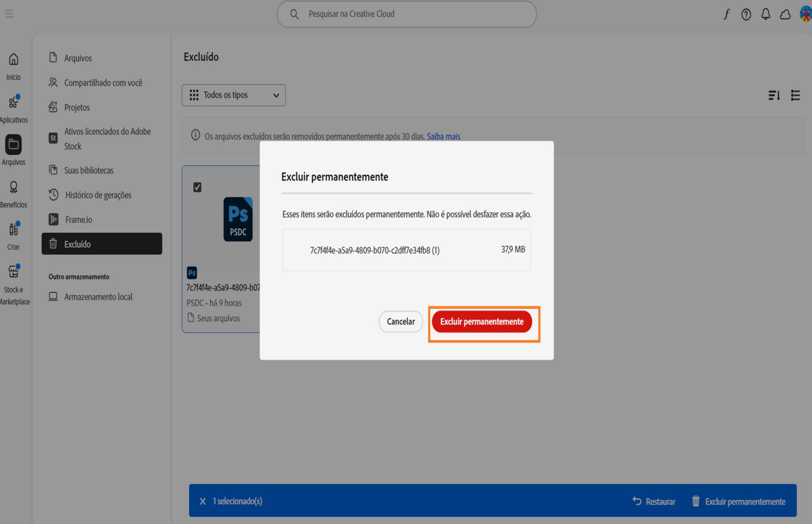Viewport: 812px width, 524px height.
Task: Open the hamburger menu icon
Action: 9,14
